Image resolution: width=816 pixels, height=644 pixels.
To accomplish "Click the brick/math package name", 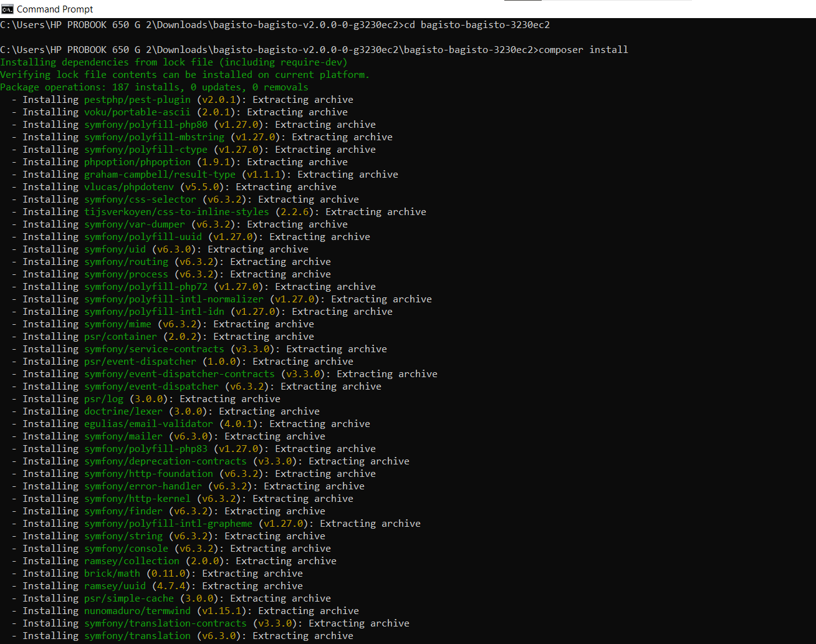I will click(112, 574).
